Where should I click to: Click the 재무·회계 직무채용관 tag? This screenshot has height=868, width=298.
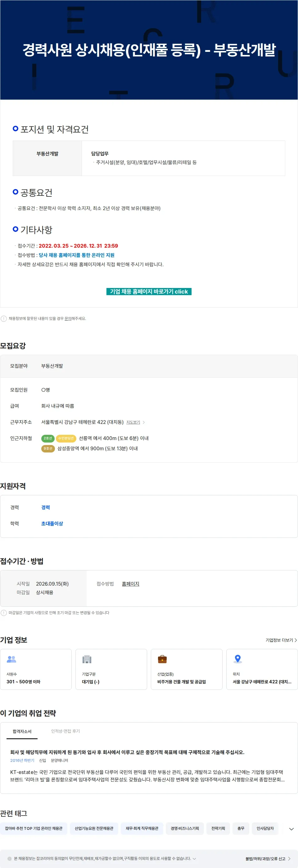coord(142,828)
